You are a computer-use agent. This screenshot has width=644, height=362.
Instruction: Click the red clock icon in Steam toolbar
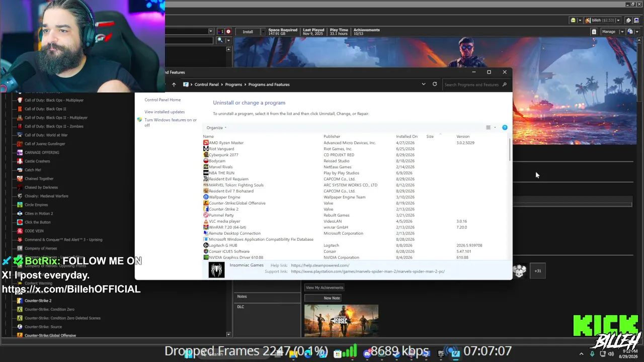coord(228,32)
